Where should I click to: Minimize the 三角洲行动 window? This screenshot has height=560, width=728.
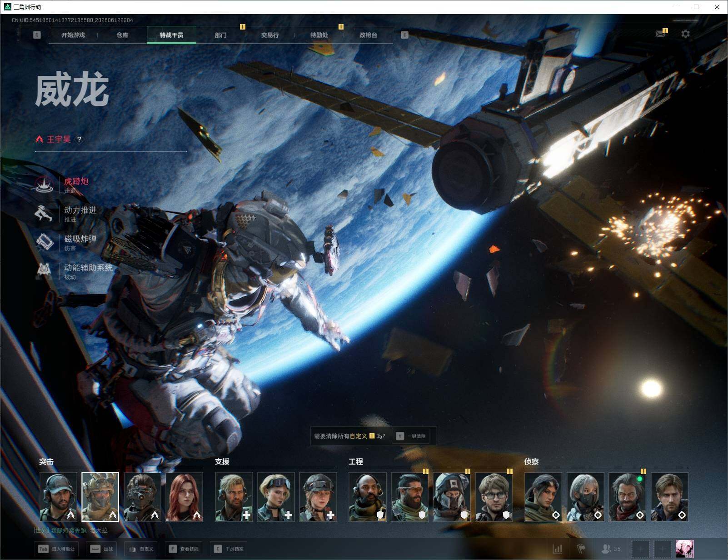tap(675, 7)
